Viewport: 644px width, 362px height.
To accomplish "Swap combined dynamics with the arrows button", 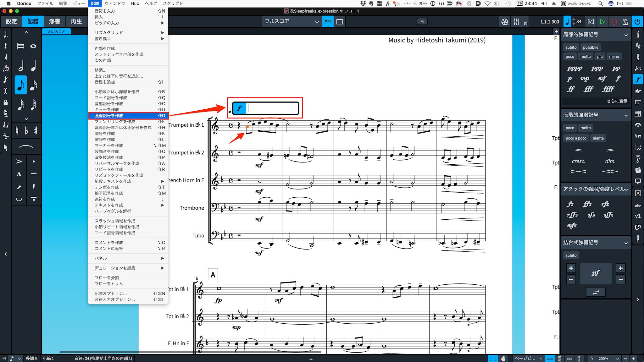I will (x=596, y=292).
